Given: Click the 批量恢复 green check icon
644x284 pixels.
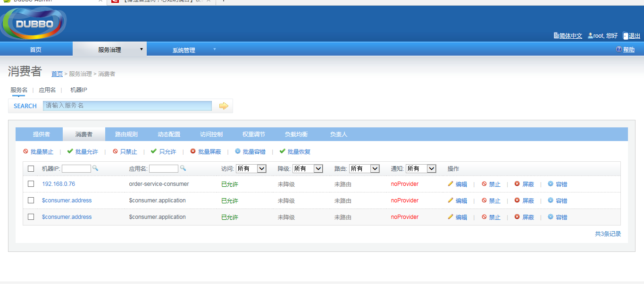Looking at the screenshot, I should [x=282, y=151].
